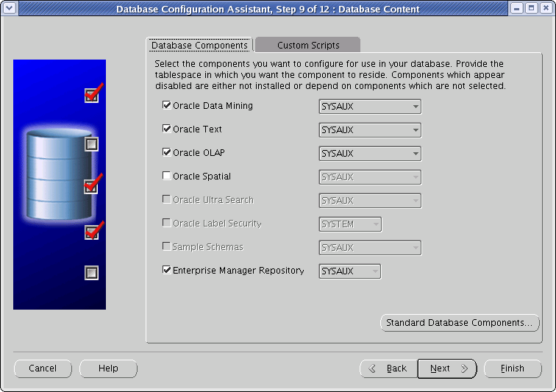Uncheck the Oracle Data Mining checkbox
The height and width of the screenshot is (392, 556).
[x=167, y=105]
